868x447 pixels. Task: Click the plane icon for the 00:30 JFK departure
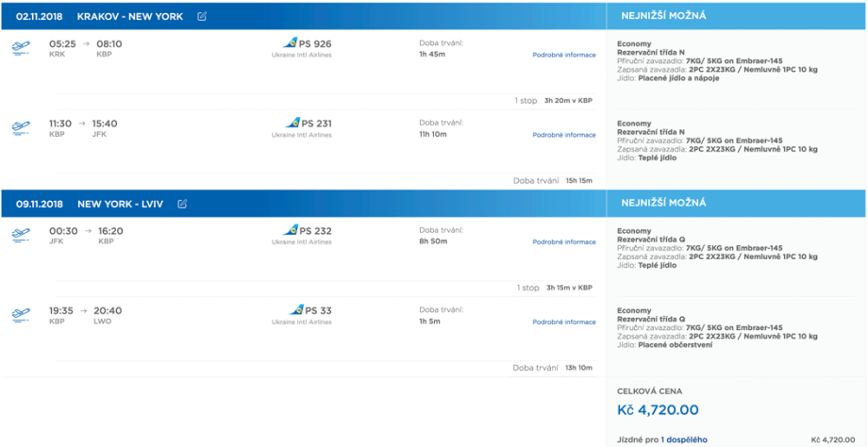tap(21, 235)
